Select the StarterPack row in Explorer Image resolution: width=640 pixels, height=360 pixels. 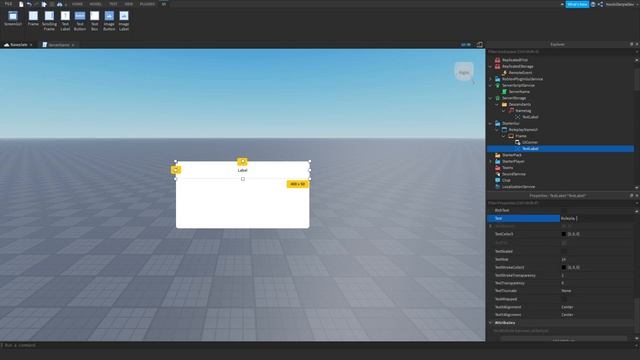click(x=560, y=155)
